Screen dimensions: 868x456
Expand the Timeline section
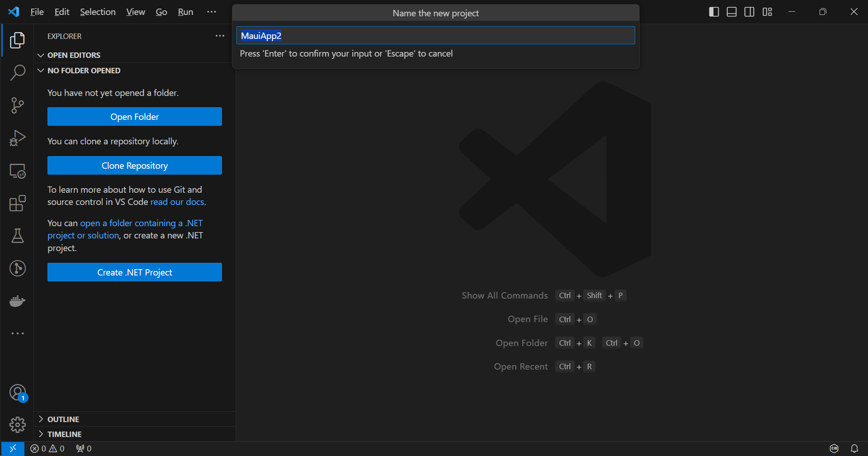[x=135, y=434]
